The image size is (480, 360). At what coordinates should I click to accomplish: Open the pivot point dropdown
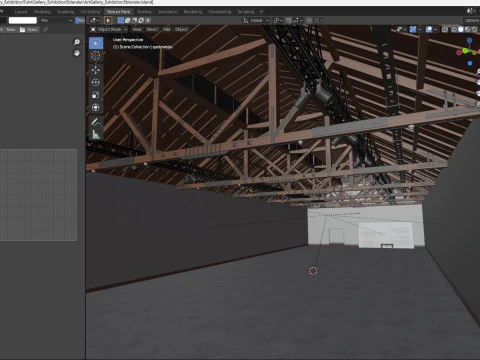(x=278, y=21)
